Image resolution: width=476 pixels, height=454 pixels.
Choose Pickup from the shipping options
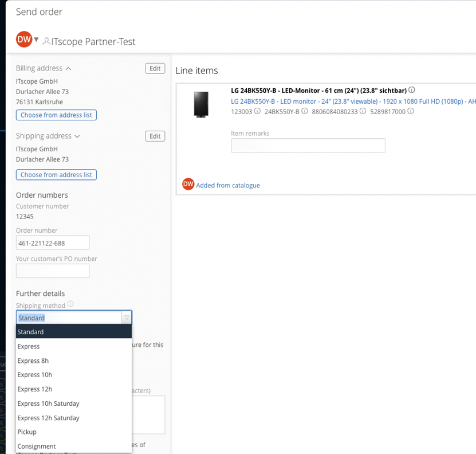[x=26, y=432]
